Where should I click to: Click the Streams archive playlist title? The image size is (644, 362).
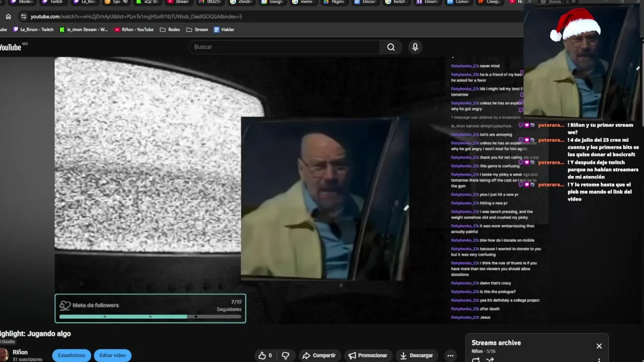(x=496, y=343)
